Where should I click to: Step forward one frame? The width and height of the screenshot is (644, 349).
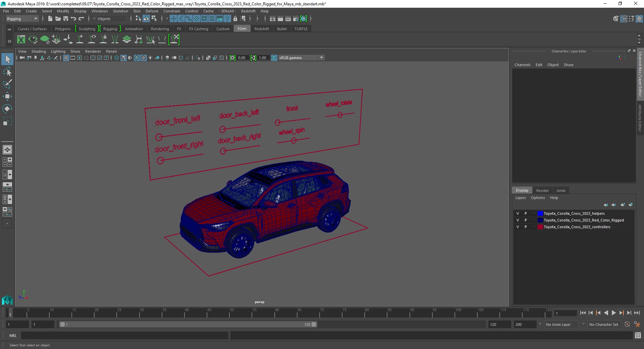coord(629,313)
